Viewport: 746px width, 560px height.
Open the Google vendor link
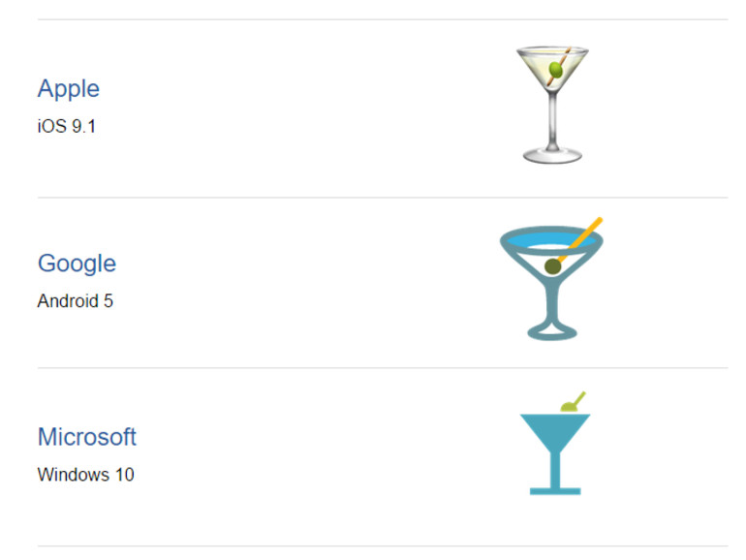pyautogui.click(x=77, y=264)
